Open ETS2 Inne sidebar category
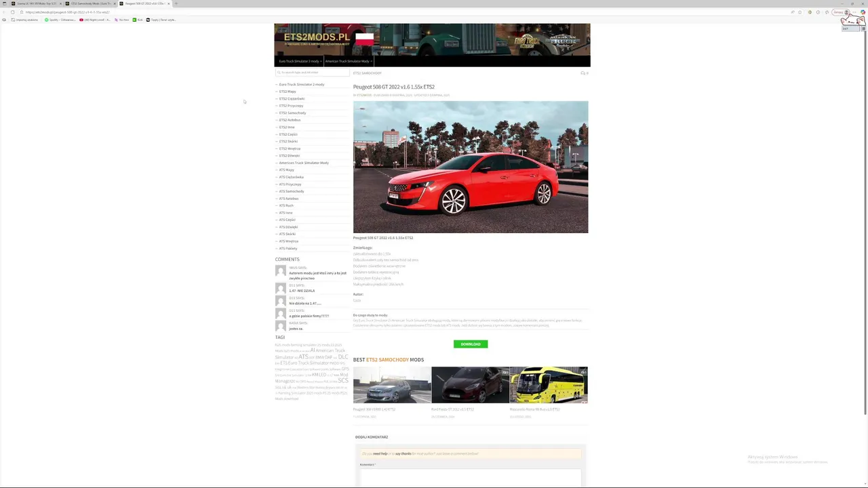Screen dimensions: 868x488 pos(287,127)
